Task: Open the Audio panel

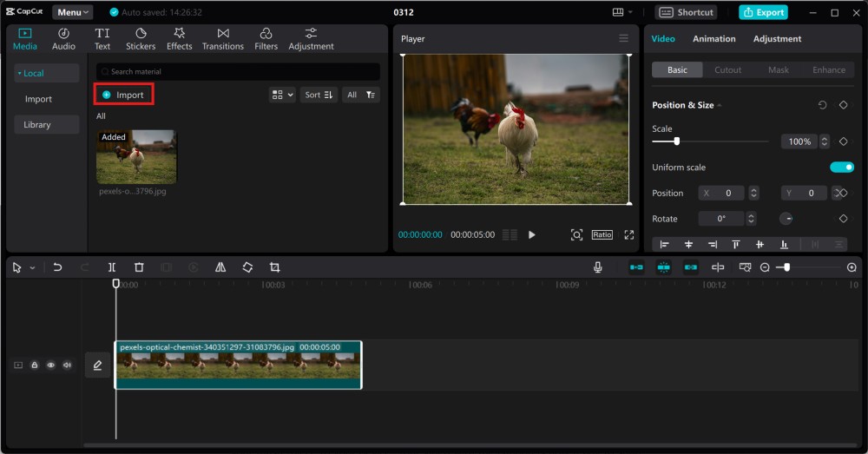Action: point(63,39)
